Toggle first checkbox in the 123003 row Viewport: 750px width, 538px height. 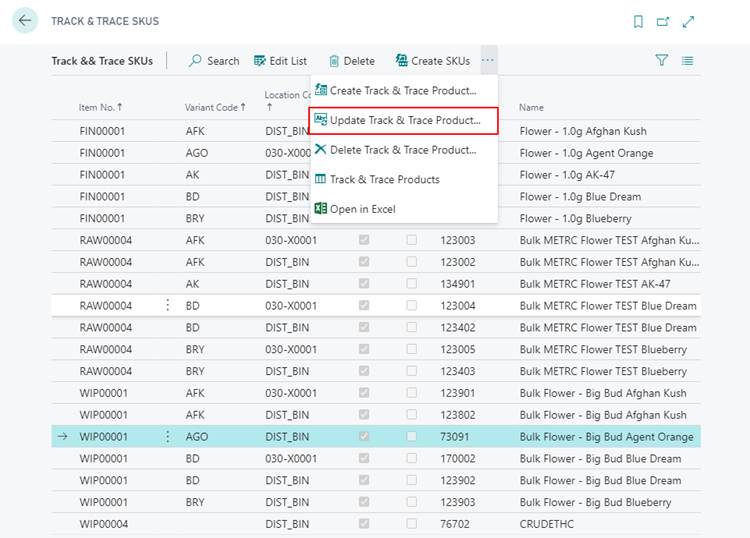coord(364,240)
